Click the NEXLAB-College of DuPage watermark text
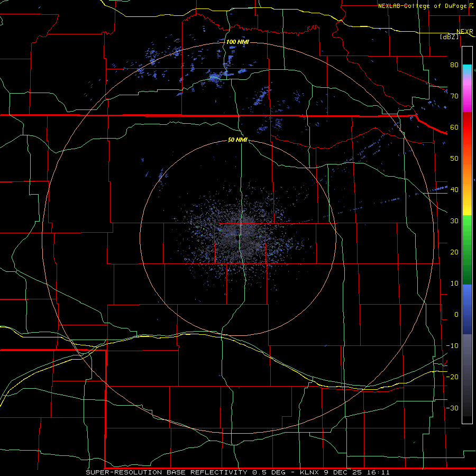Image resolution: width=476 pixels, height=476 pixels. pyautogui.click(x=422, y=6)
